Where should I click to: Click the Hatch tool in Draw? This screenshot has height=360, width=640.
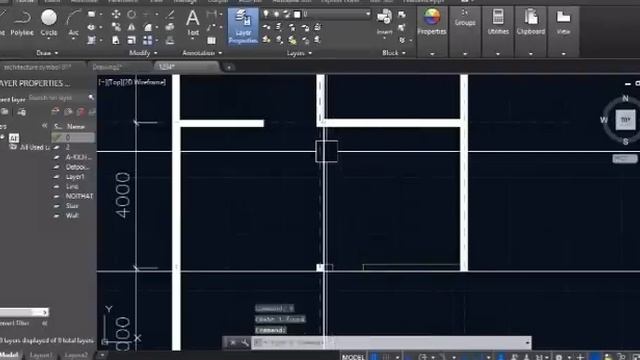tap(91, 40)
